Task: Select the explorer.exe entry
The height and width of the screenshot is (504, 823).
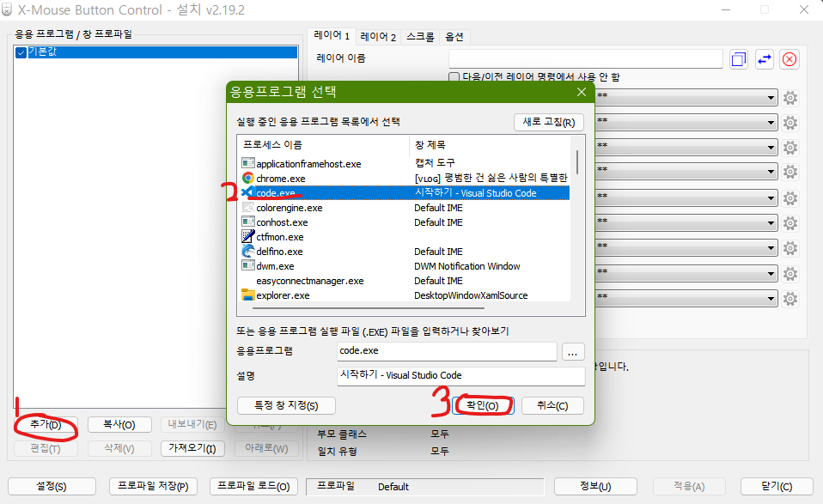Action: pos(405,295)
